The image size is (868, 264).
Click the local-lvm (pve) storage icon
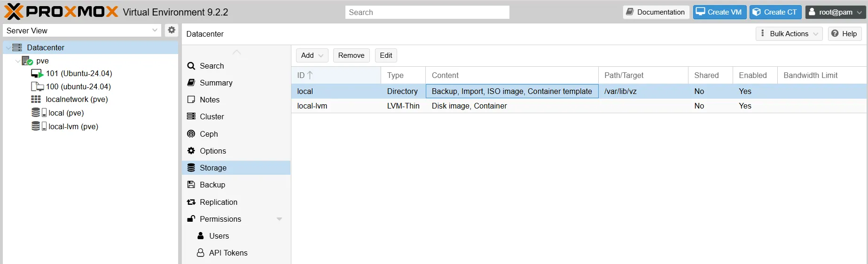tap(39, 126)
